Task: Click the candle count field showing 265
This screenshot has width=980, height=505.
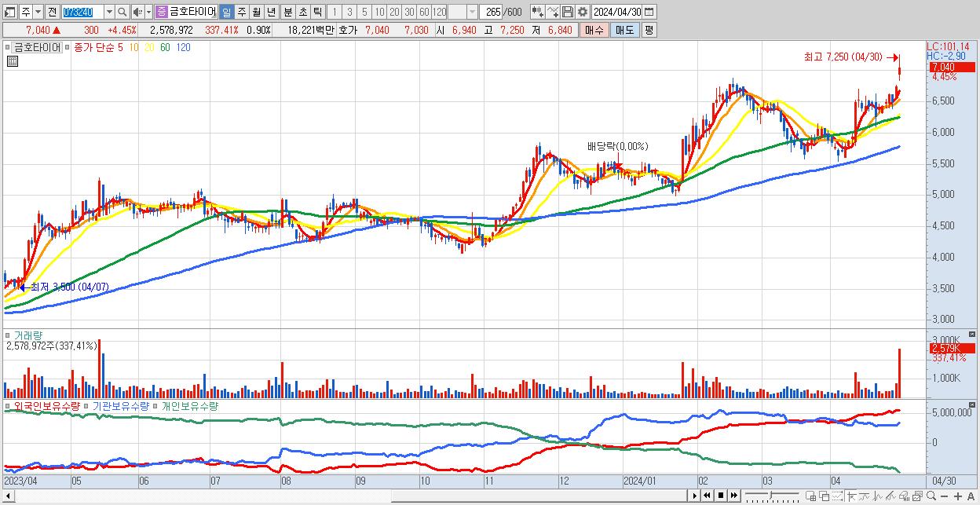Action: click(491, 12)
